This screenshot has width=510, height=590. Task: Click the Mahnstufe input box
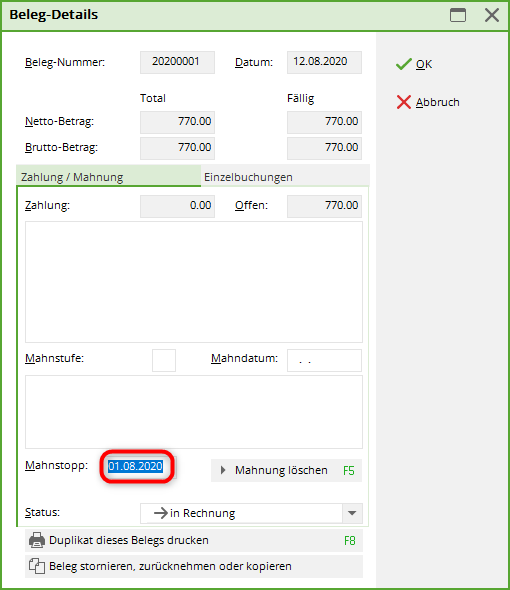(x=164, y=360)
